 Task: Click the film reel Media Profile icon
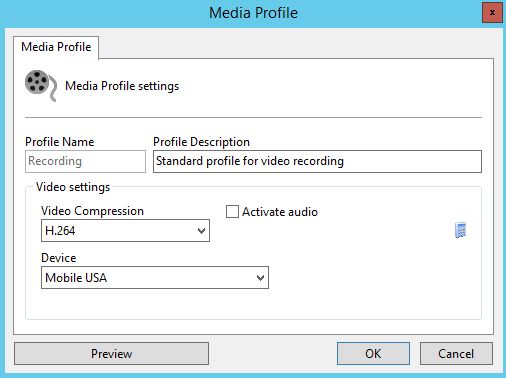coord(41,85)
